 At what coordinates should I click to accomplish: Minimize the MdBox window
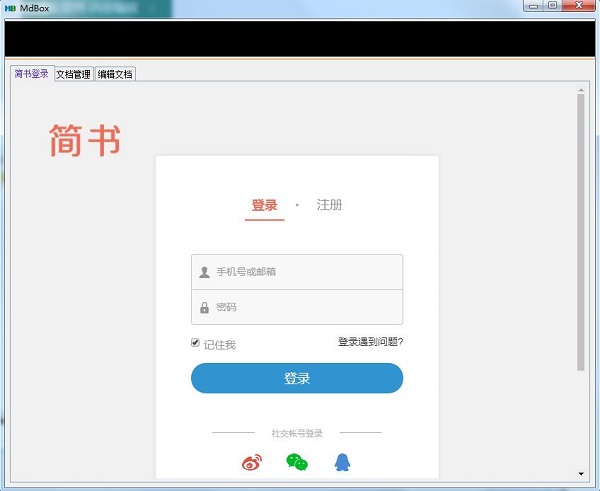point(534,6)
